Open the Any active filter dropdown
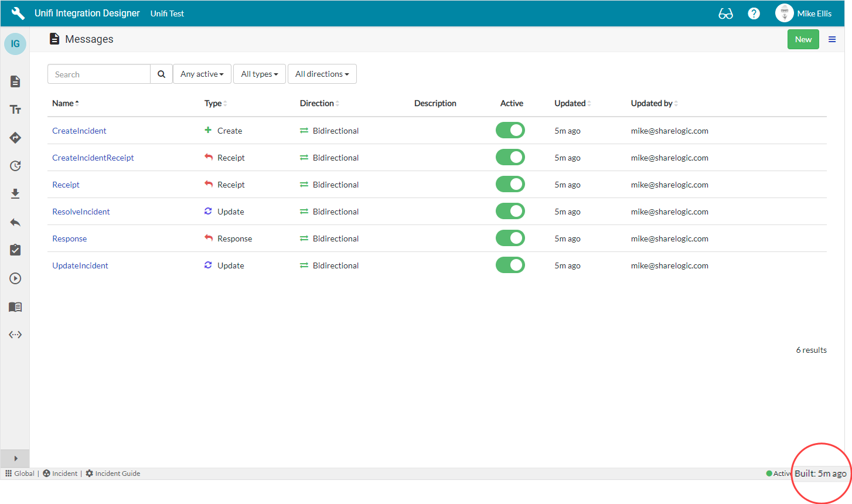Screen dimensions: 852x504 click(202, 74)
